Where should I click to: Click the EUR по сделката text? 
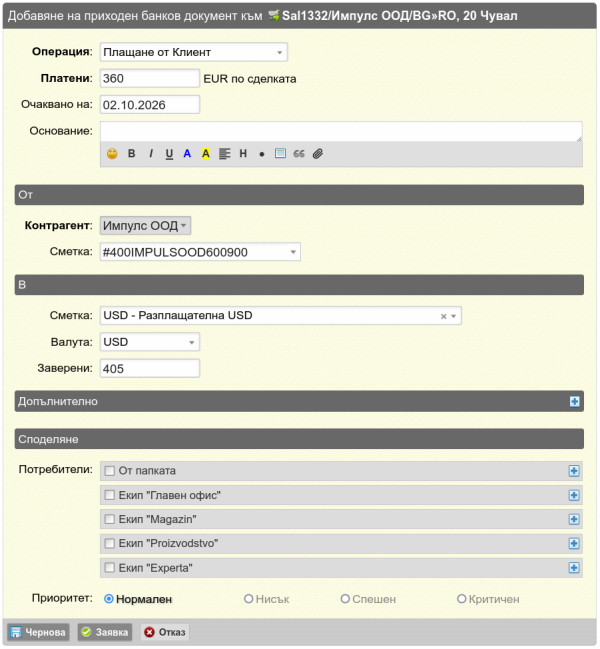(250, 79)
